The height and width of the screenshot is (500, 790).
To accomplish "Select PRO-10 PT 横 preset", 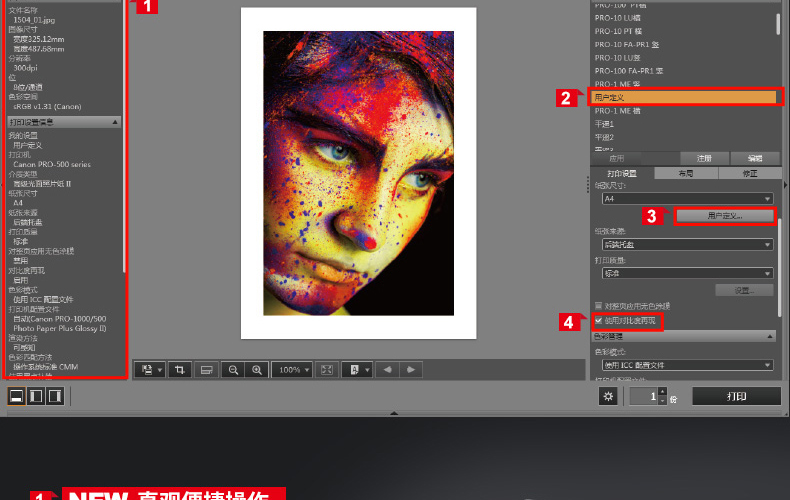I will point(618,31).
